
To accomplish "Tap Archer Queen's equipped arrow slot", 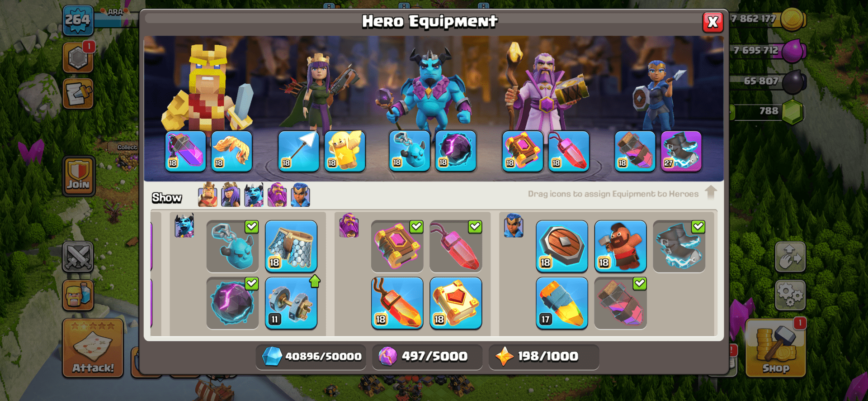I will pyautogui.click(x=298, y=151).
